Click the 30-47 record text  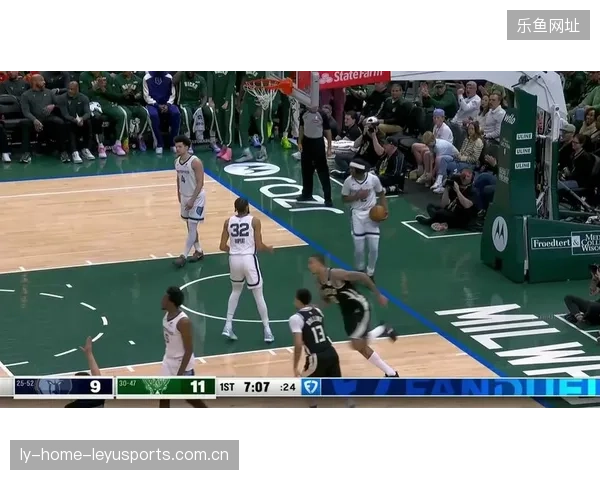127,383
